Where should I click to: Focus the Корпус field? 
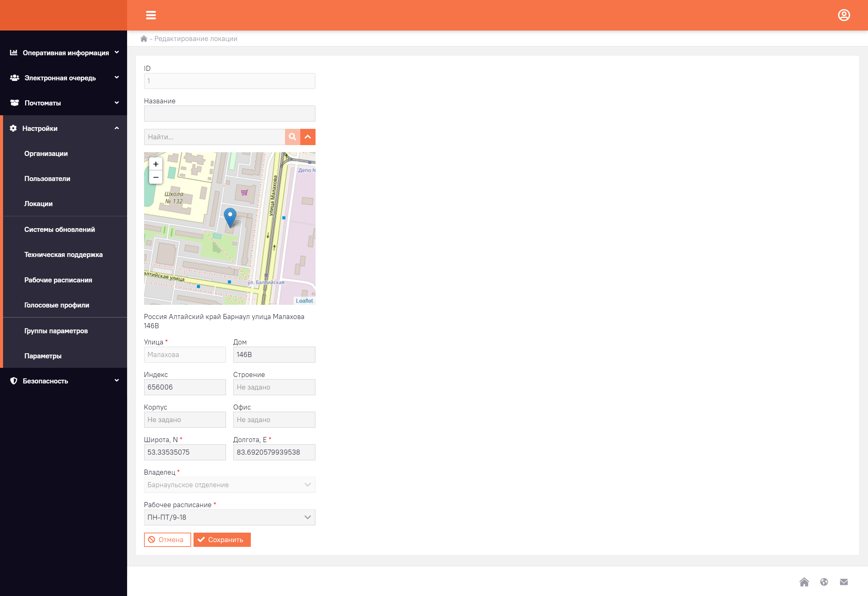pyautogui.click(x=185, y=420)
